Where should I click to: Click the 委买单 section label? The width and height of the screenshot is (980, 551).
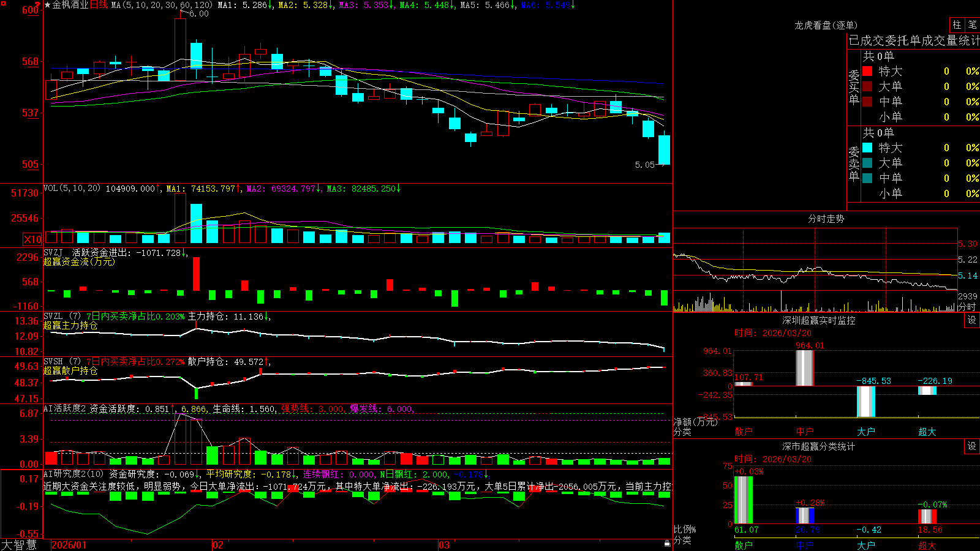pos(854,87)
